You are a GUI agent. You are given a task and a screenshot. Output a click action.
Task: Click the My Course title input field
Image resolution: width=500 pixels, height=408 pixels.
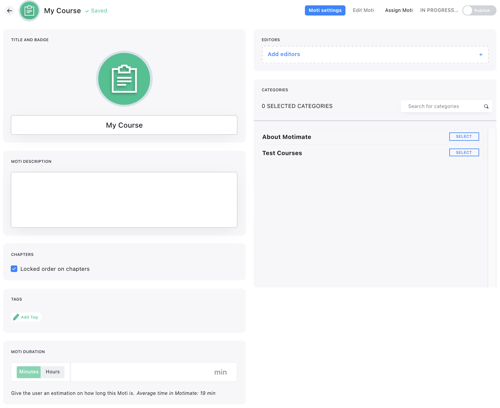click(x=124, y=125)
